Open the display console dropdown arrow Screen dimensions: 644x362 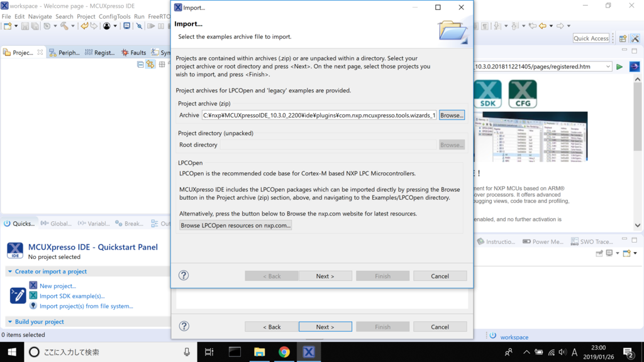pos(617,253)
